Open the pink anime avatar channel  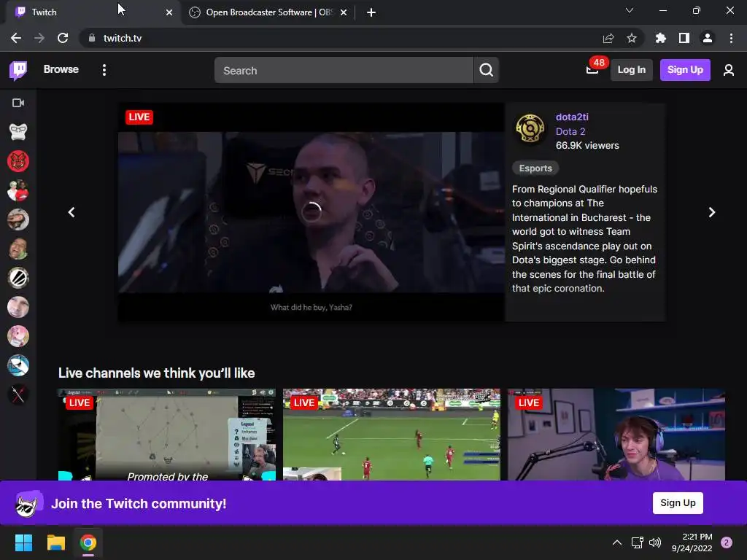[18, 336]
